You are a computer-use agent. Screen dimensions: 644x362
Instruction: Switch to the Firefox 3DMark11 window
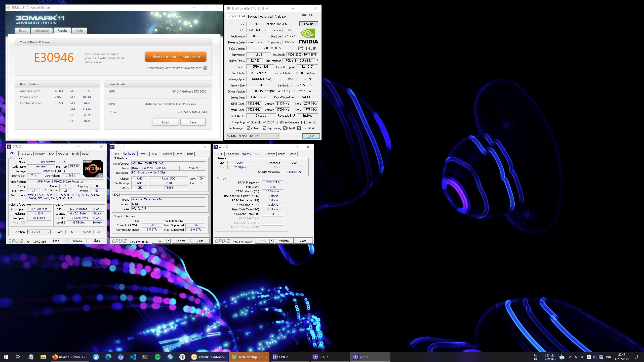(x=69, y=357)
